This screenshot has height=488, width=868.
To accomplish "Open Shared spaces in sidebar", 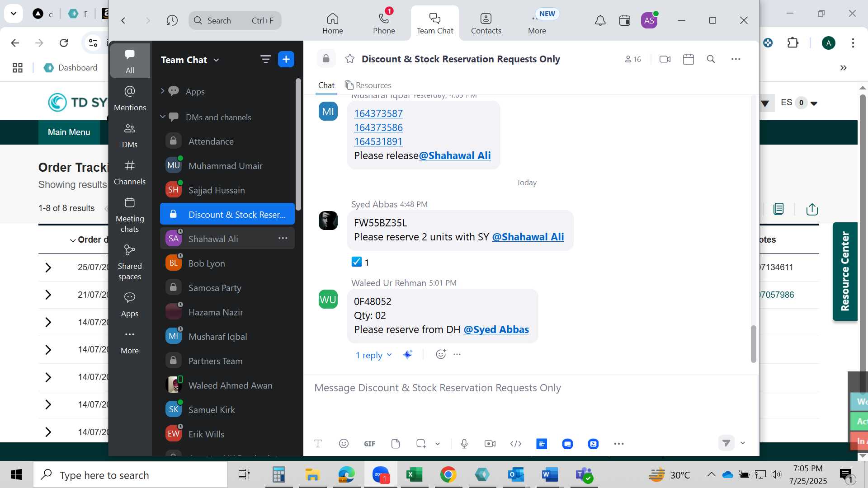I will point(130,263).
